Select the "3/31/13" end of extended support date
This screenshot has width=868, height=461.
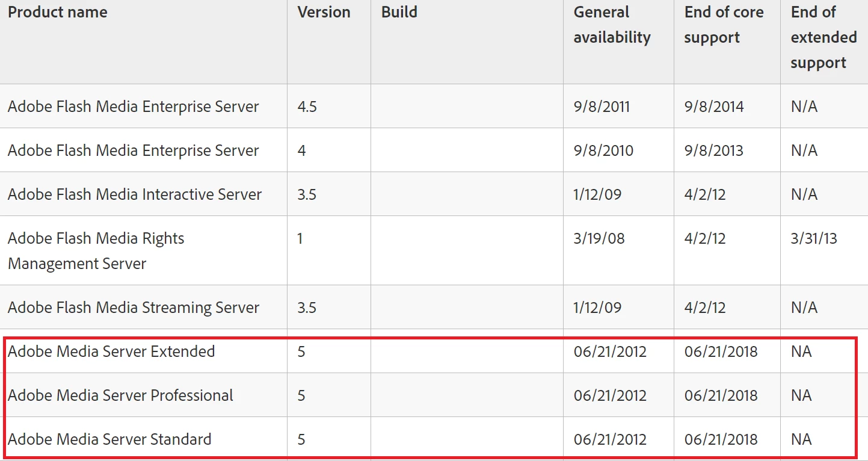tap(814, 238)
